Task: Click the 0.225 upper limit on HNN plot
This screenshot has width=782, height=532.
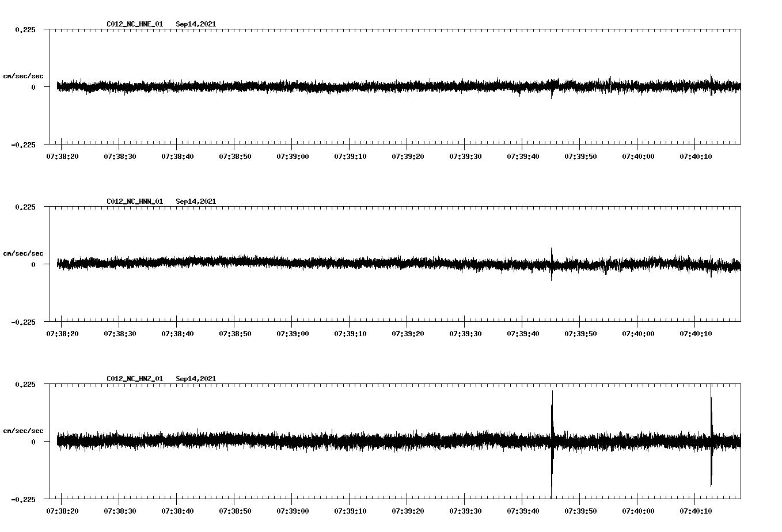Action: (25, 207)
